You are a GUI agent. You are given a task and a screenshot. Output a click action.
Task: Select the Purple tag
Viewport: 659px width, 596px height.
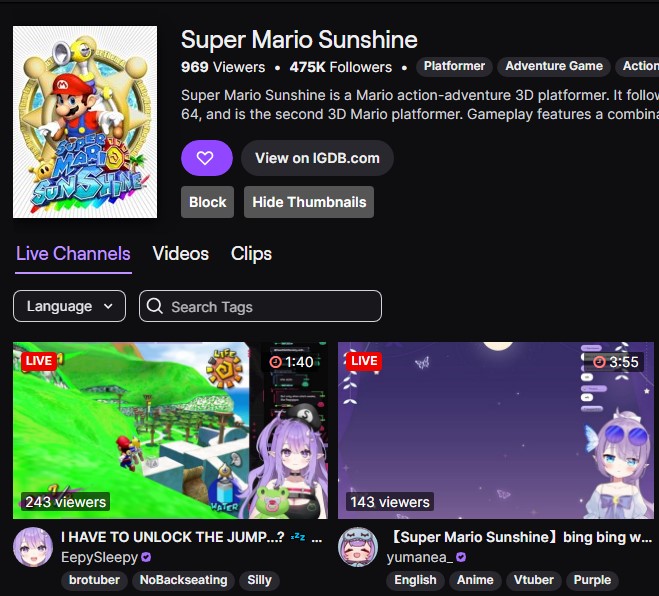click(x=592, y=580)
